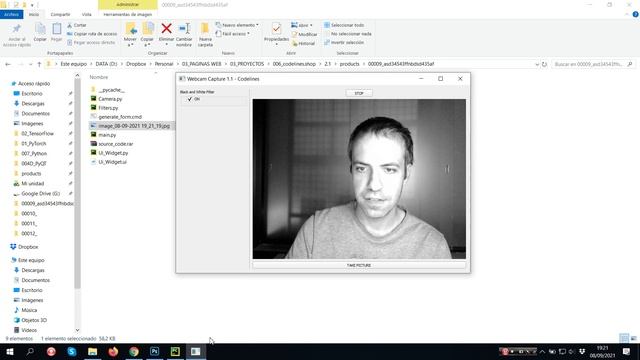
Task: Click Copiar ruta de acceso
Action: click(x=92, y=34)
